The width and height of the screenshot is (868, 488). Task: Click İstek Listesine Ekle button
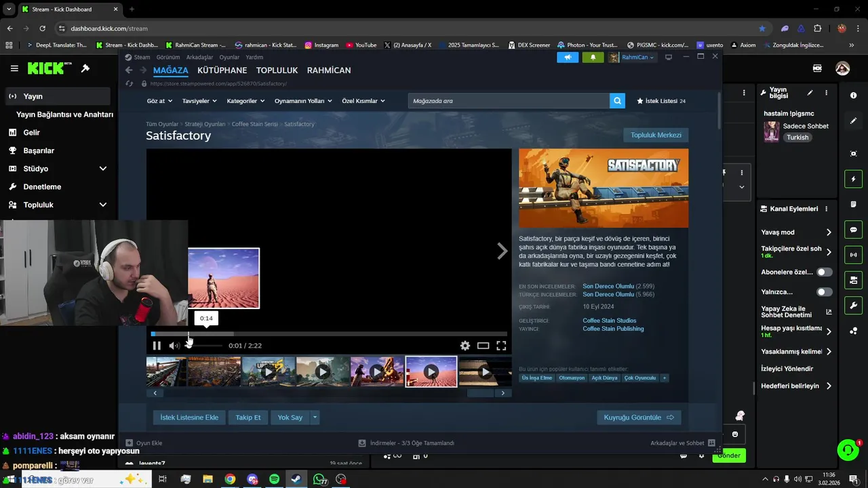point(189,418)
